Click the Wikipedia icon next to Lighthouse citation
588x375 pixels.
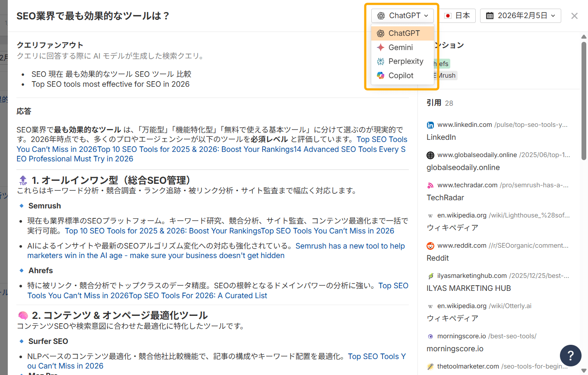pyautogui.click(x=430, y=215)
